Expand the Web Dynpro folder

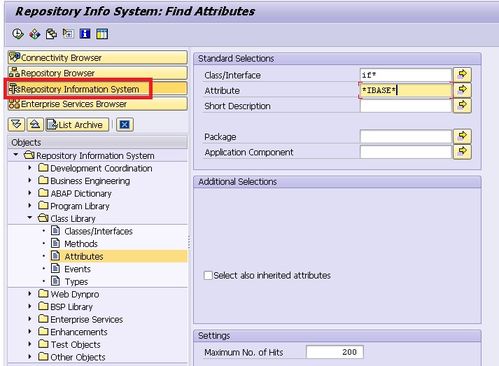click(x=30, y=294)
